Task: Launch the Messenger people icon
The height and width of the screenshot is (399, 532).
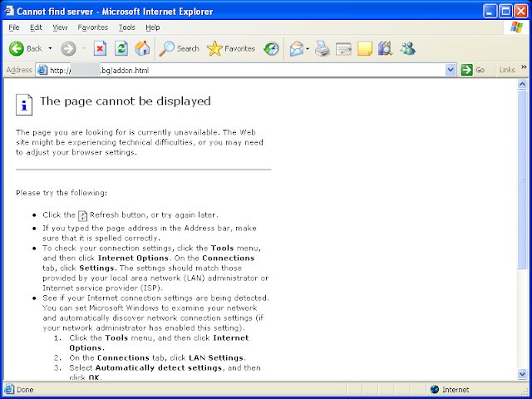Action: pyautogui.click(x=407, y=48)
